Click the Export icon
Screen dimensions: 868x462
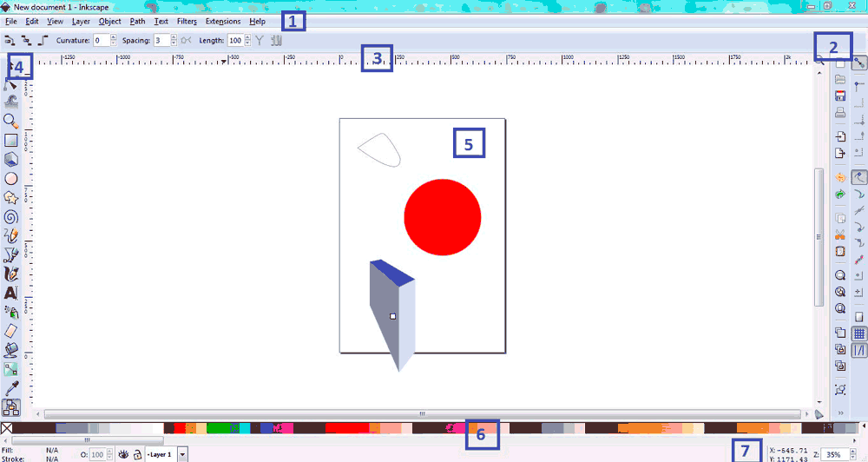840,153
